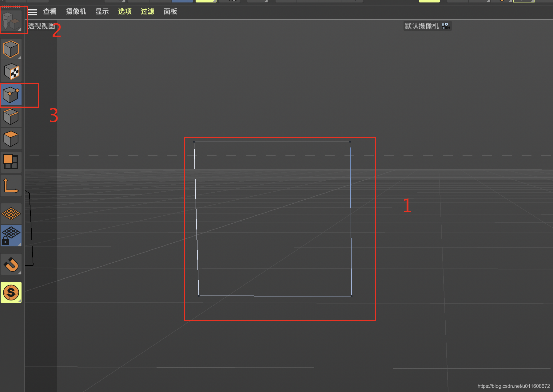
Task: Click the camera icon beside 默认摄像机
Action: click(446, 26)
